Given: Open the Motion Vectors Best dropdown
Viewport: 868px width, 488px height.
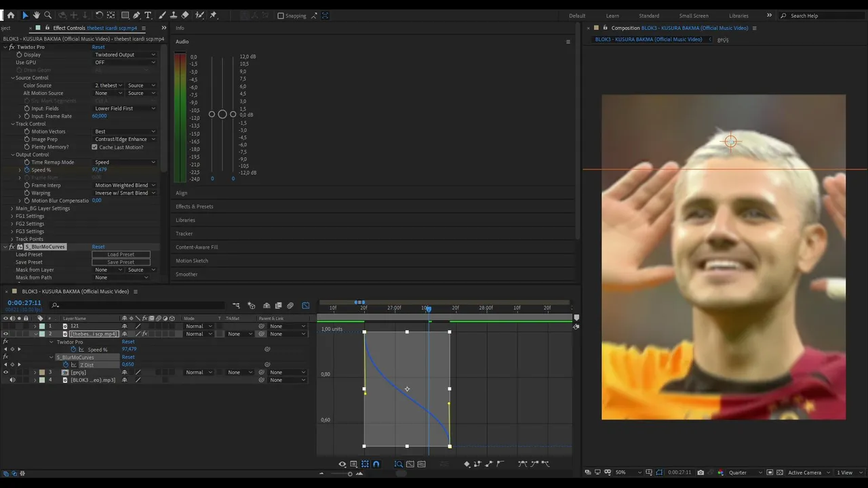Looking at the screenshot, I should point(125,131).
